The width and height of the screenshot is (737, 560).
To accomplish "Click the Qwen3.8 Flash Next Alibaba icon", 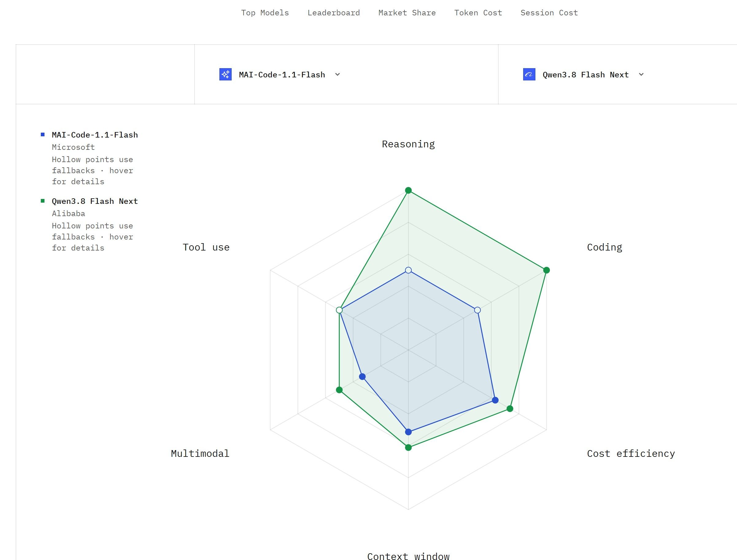I will pos(529,74).
